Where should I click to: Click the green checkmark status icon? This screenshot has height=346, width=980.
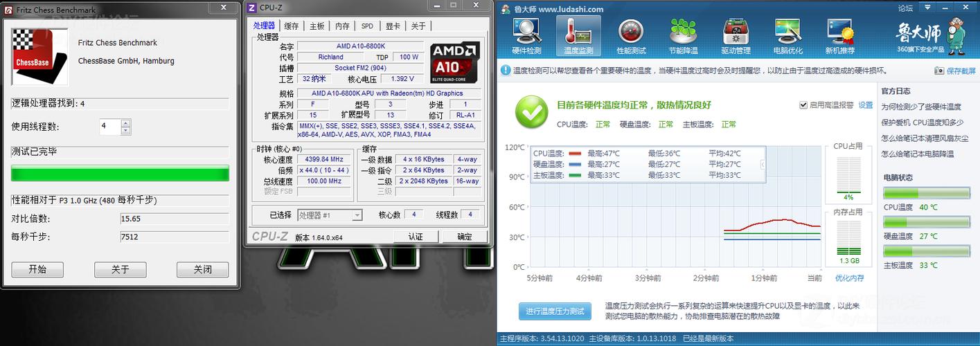coord(532,111)
